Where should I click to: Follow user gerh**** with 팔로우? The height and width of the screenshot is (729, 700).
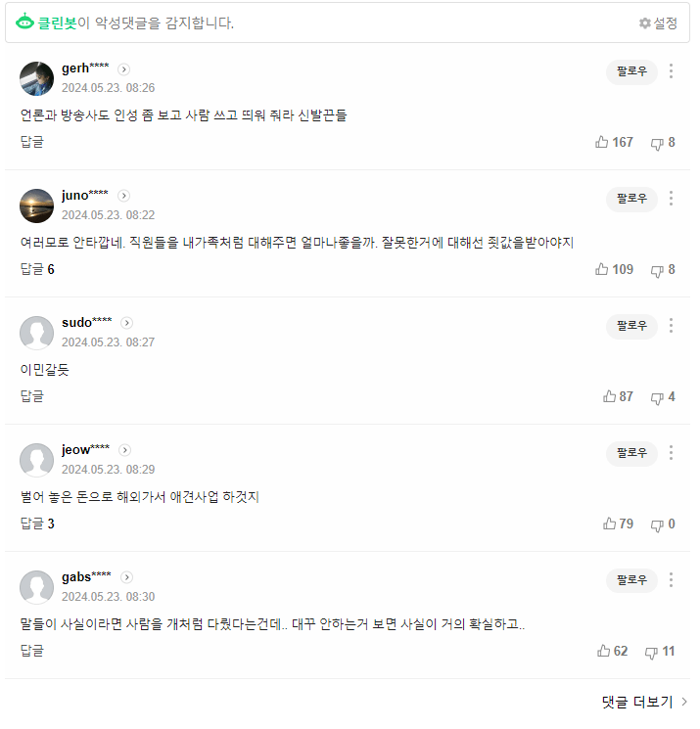click(x=631, y=70)
